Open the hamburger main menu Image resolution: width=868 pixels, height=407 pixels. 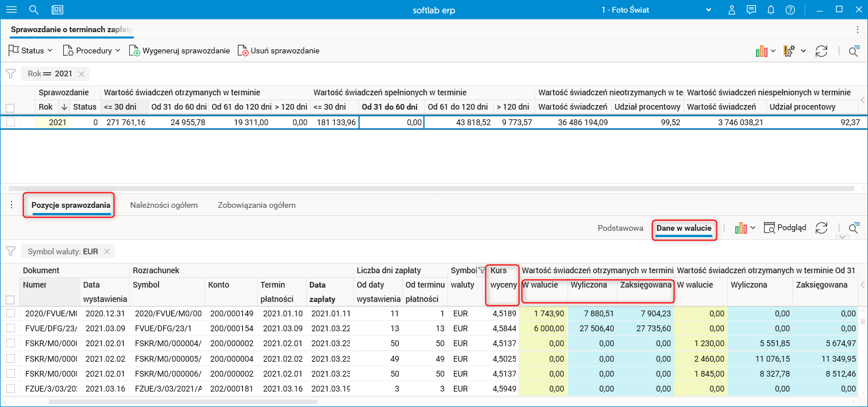coord(11,10)
